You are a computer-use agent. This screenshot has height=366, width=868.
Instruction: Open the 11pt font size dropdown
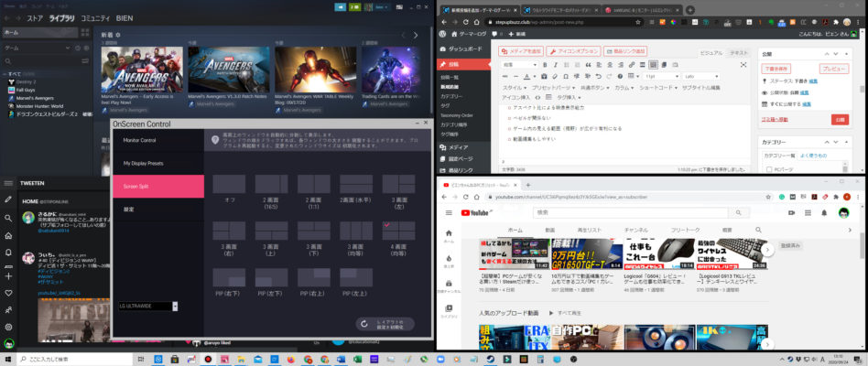[661, 76]
